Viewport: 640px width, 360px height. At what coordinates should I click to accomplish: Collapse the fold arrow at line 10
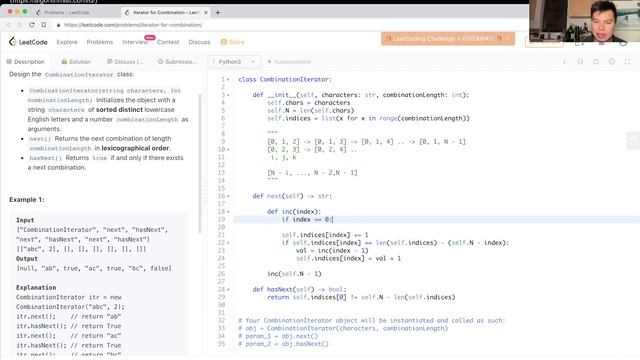[x=228, y=150]
